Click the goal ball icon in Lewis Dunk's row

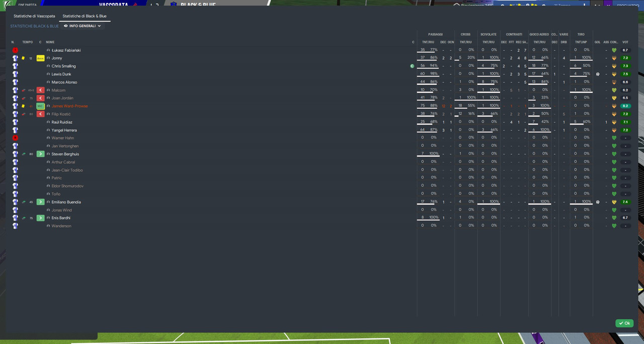point(598,74)
